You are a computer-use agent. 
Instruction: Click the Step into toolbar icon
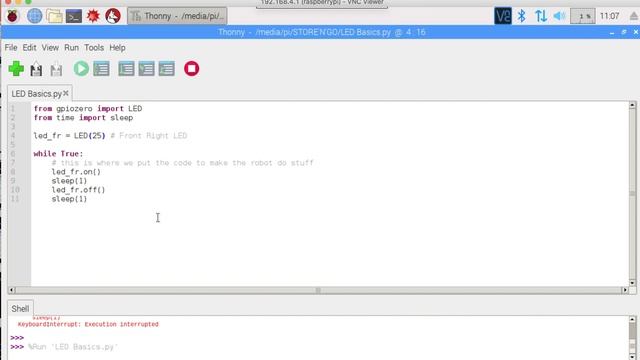(x=146, y=69)
